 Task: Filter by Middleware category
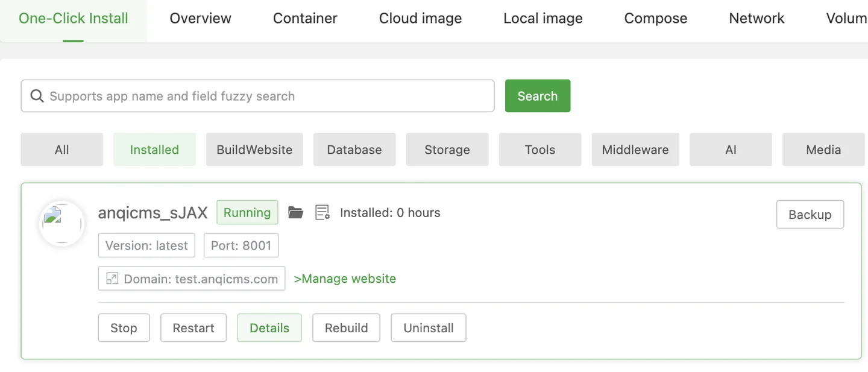click(635, 150)
